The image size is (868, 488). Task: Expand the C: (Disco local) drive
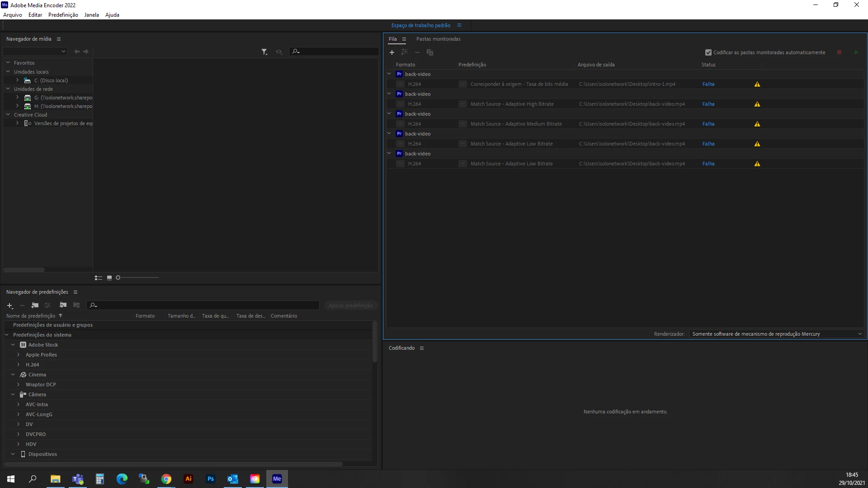point(18,80)
